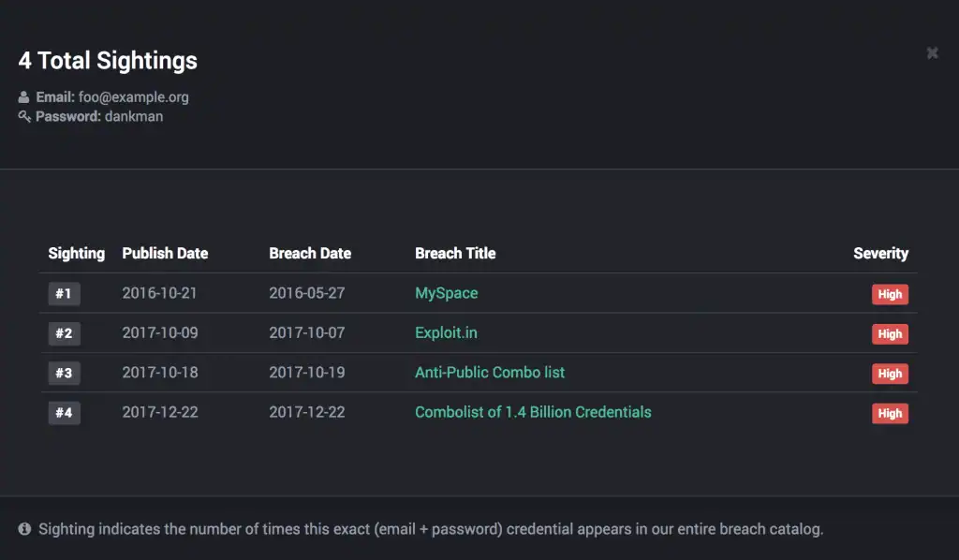Screen dimensions: 959x560
Task: Open the Combolist of 1.4 Billion Credentials breach
Action: (x=533, y=412)
